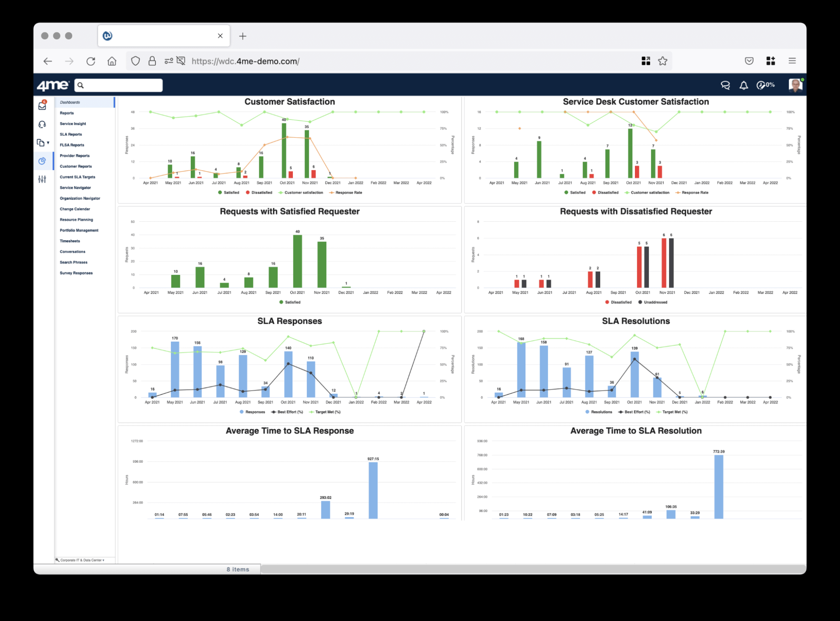Open Reports in the sidebar menu

point(67,113)
